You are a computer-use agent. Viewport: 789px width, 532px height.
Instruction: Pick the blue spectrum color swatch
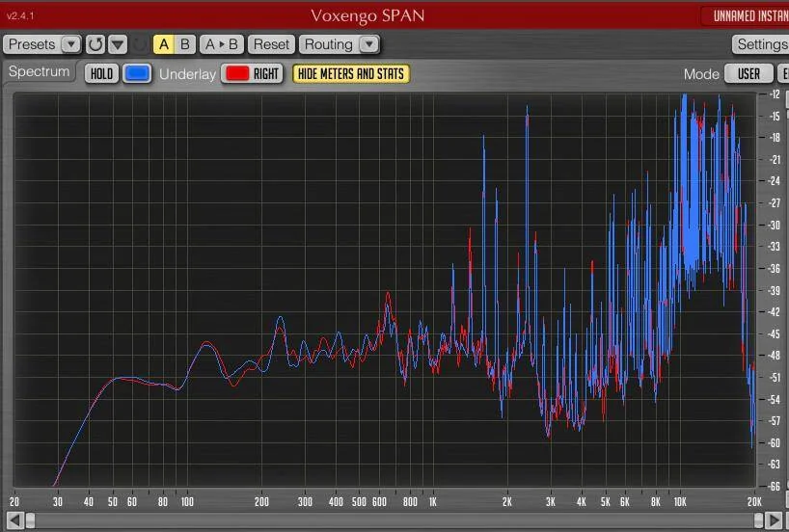coord(137,73)
